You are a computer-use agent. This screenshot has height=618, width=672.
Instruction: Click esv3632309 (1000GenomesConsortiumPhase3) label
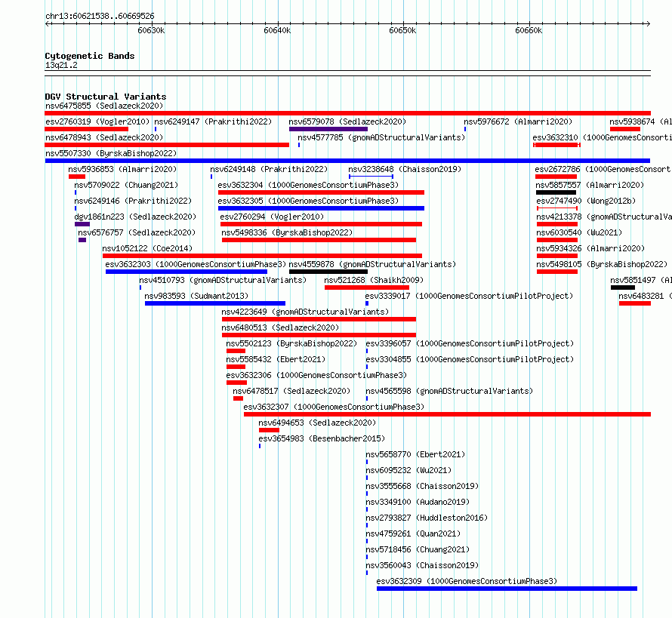467,581
